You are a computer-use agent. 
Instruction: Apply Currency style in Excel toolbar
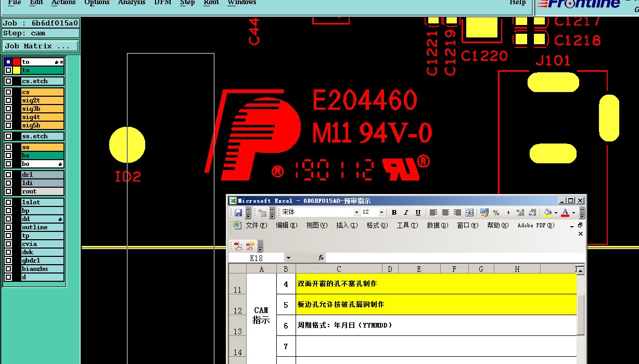(484, 213)
